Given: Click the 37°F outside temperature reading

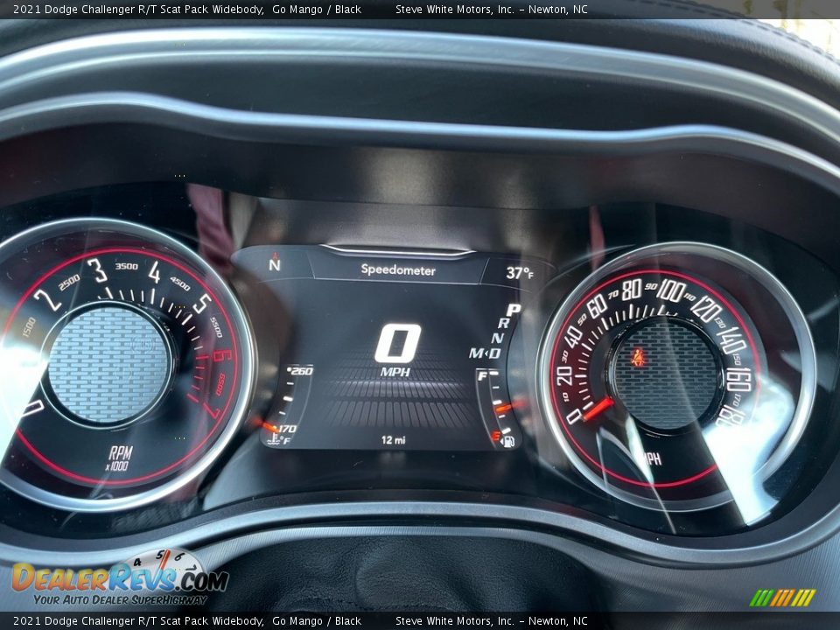Looking at the screenshot, I should click(520, 273).
